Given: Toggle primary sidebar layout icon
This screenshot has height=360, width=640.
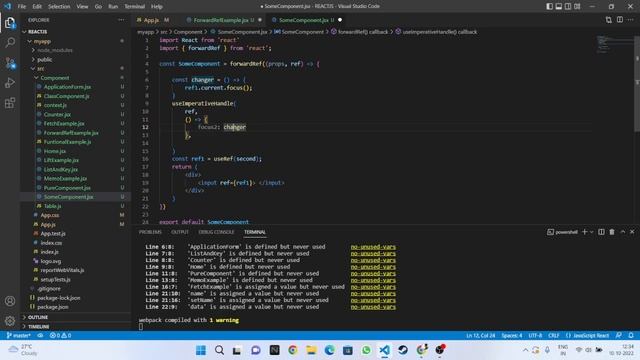Looking at the screenshot, I should pyautogui.click(x=549, y=6).
